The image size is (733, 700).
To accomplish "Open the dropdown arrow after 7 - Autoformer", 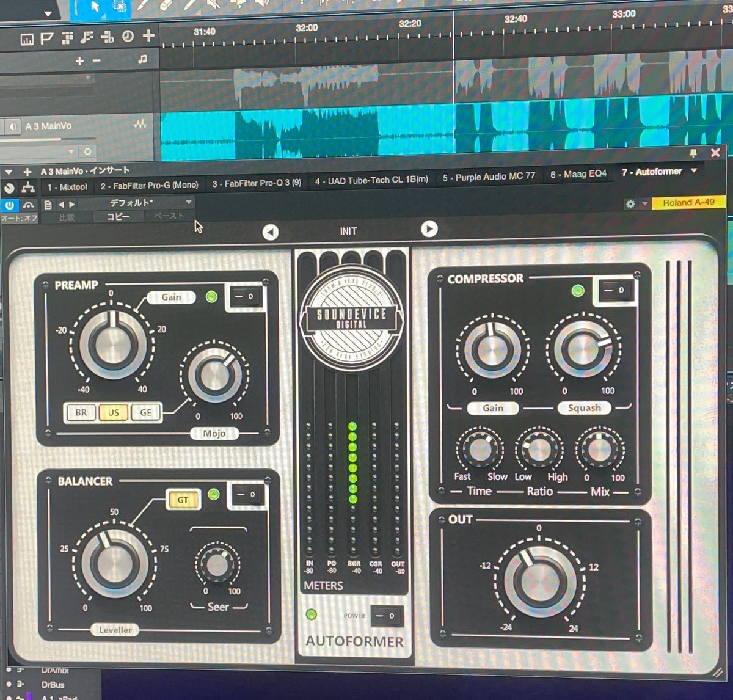I will 694,171.
